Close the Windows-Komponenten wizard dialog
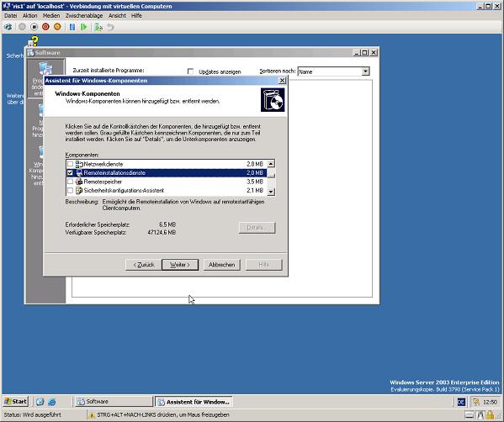This screenshot has width=504, height=422. pyautogui.click(x=282, y=81)
